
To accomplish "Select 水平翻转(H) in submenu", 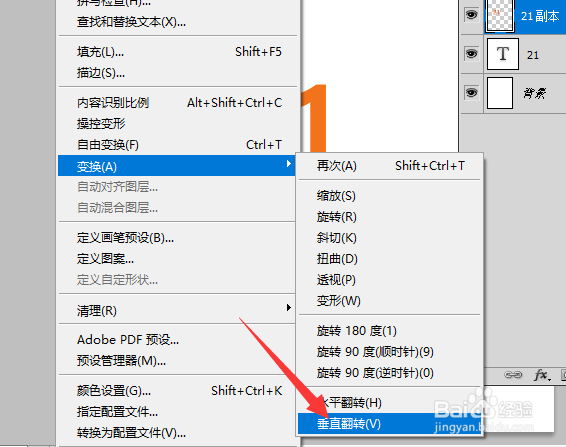I will coord(390,403).
